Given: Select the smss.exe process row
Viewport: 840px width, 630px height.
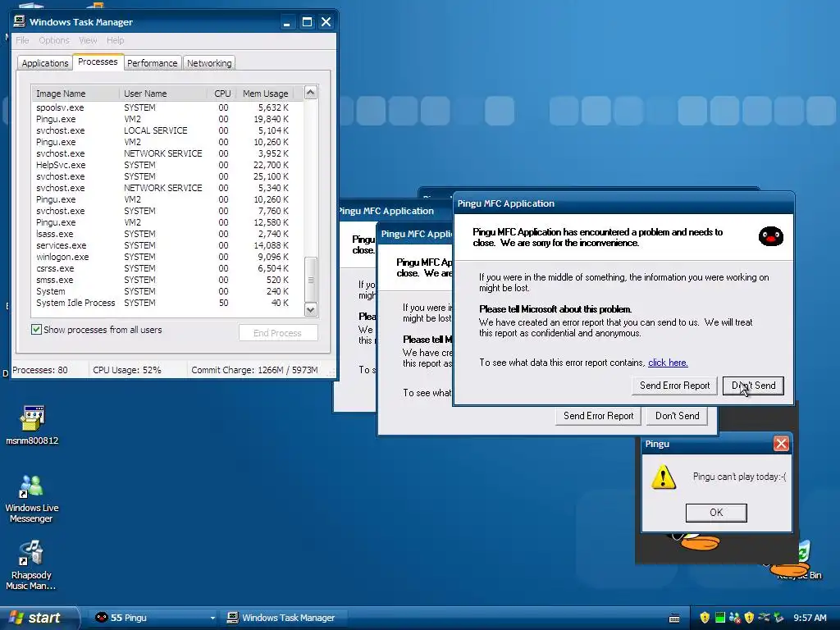Looking at the screenshot, I should 167,280.
